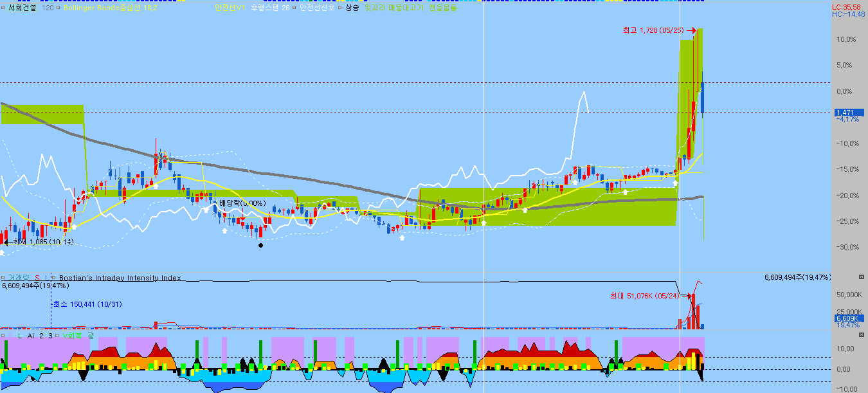Click the 최소 150,441 (10/31) volume label
868x393 pixels.
coord(87,304)
